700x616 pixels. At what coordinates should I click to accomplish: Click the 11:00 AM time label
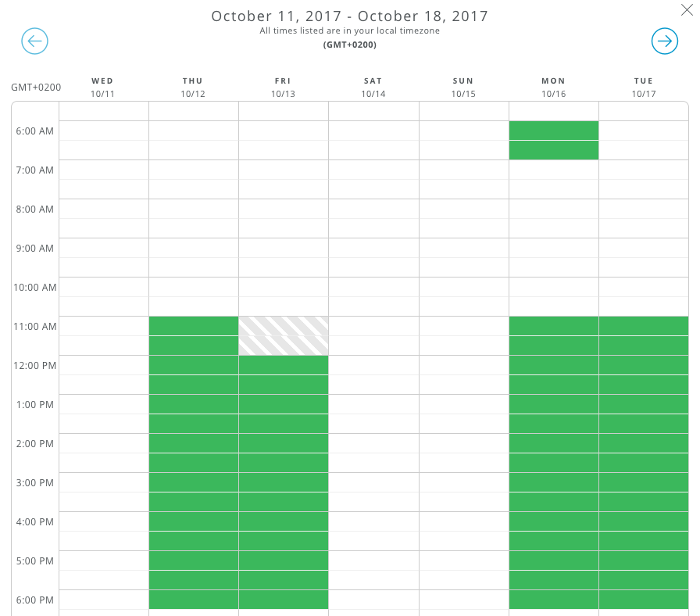tap(35, 327)
